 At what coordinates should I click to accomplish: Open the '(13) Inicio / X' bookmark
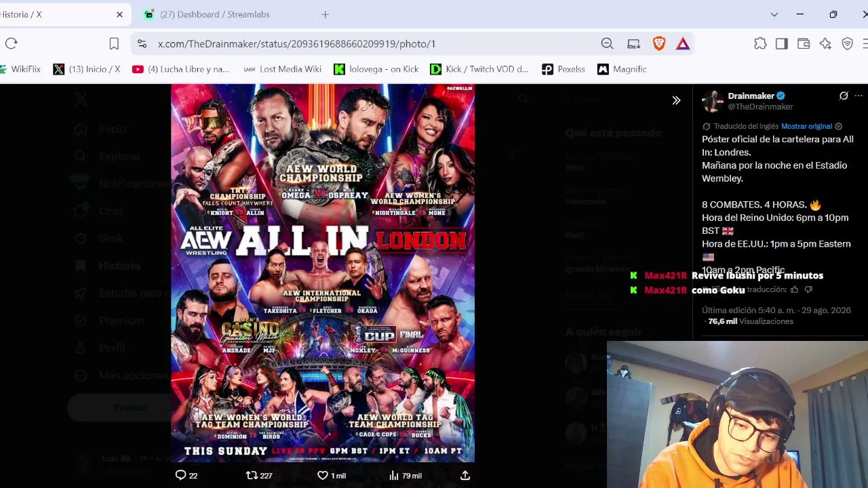coord(87,69)
